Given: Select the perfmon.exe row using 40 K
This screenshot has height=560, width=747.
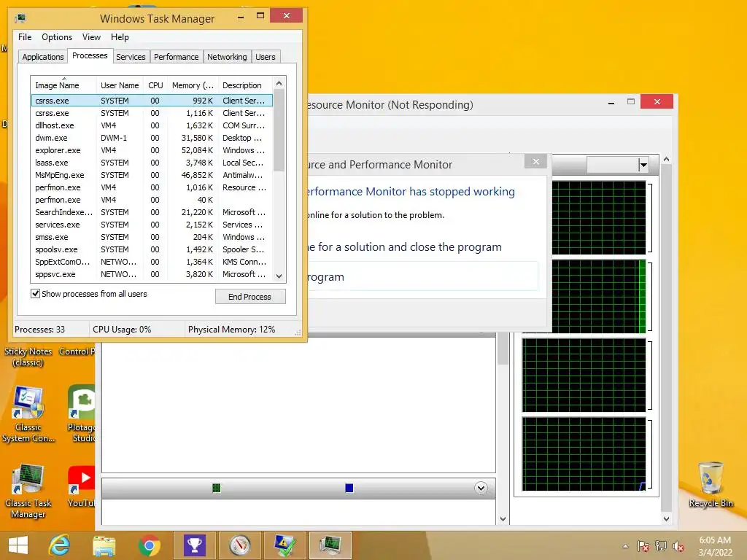Looking at the screenshot, I should point(152,200).
